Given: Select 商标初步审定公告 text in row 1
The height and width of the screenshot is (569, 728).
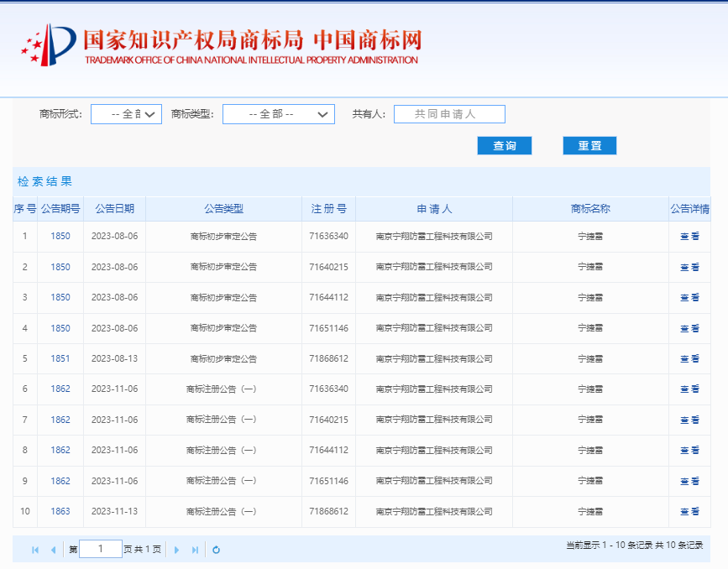Looking at the screenshot, I should coord(224,236).
